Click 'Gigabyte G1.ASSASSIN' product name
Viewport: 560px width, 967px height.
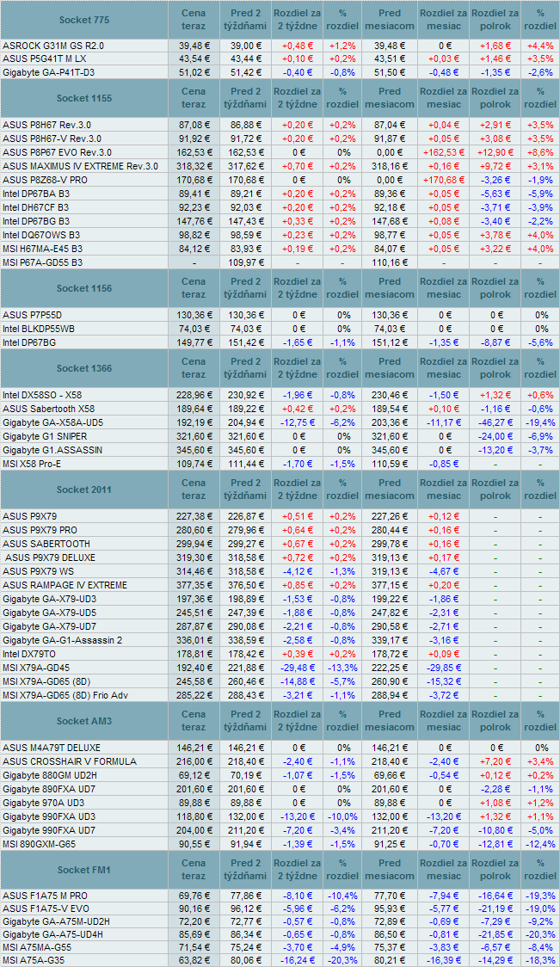(52, 450)
